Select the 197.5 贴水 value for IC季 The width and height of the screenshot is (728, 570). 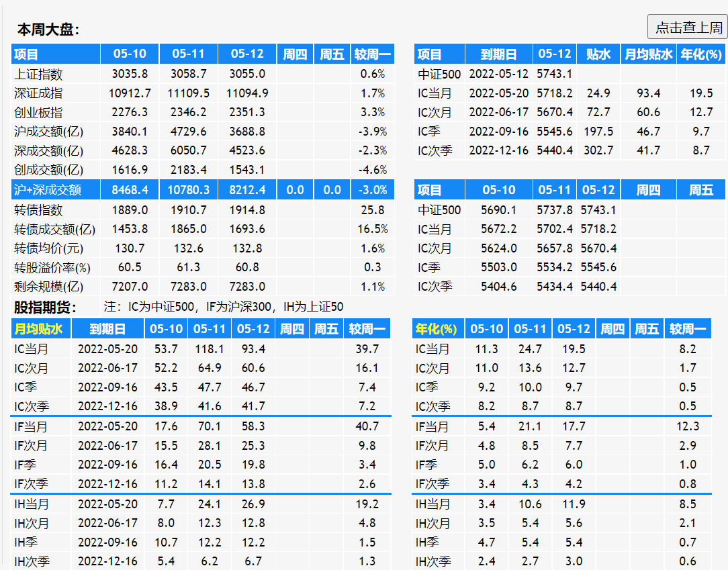click(x=598, y=132)
